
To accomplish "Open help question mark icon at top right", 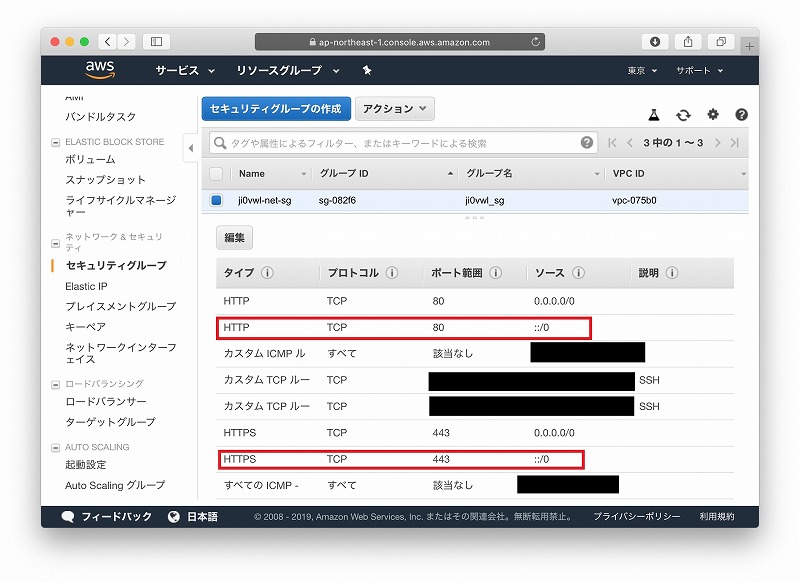I will click(x=741, y=115).
